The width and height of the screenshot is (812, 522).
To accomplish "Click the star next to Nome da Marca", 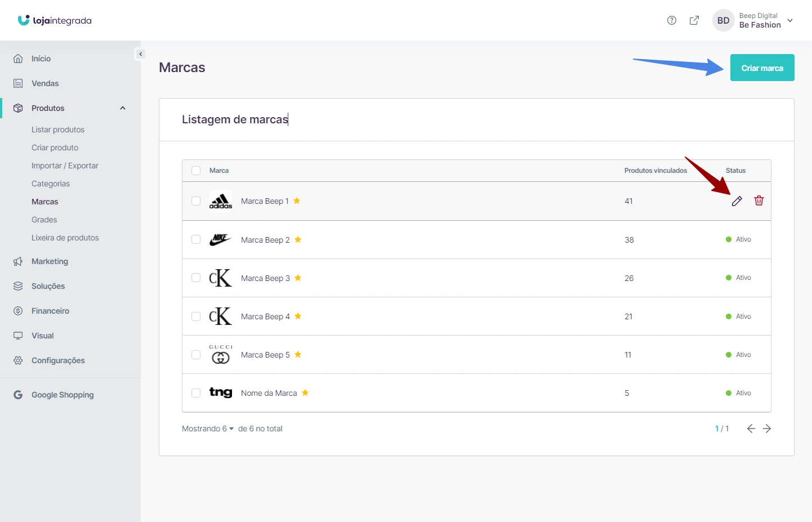I will point(305,392).
